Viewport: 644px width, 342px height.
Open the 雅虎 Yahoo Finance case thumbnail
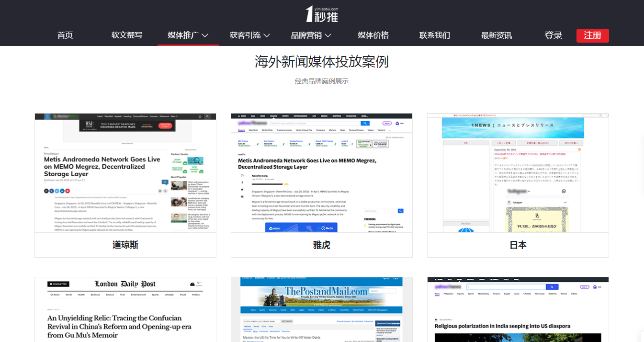click(322, 173)
